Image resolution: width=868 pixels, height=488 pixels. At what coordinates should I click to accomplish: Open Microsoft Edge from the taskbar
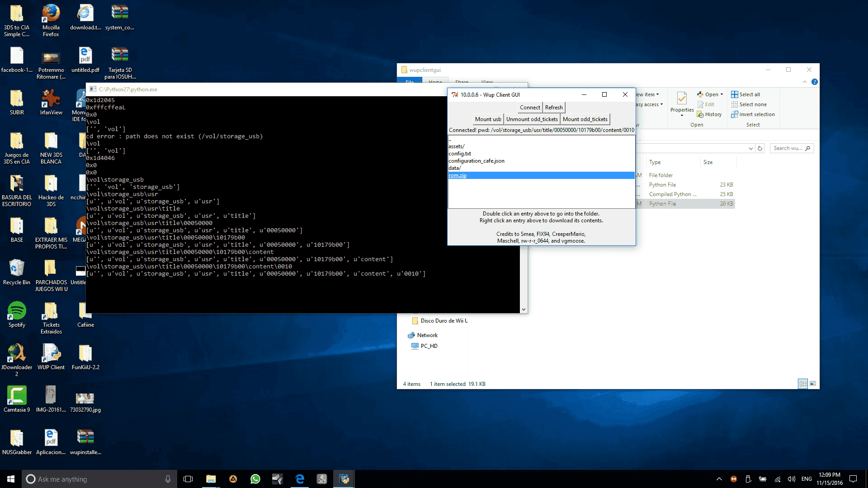[x=300, y=479]
